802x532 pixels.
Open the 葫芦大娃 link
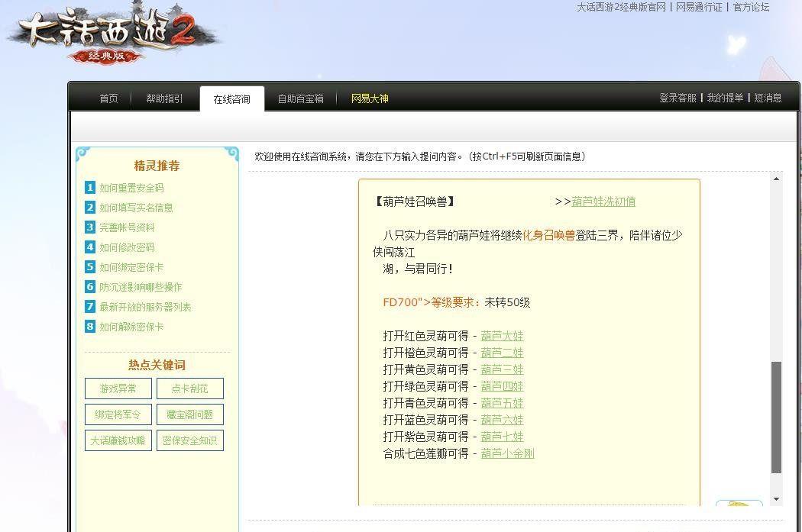tap(503, 337)
